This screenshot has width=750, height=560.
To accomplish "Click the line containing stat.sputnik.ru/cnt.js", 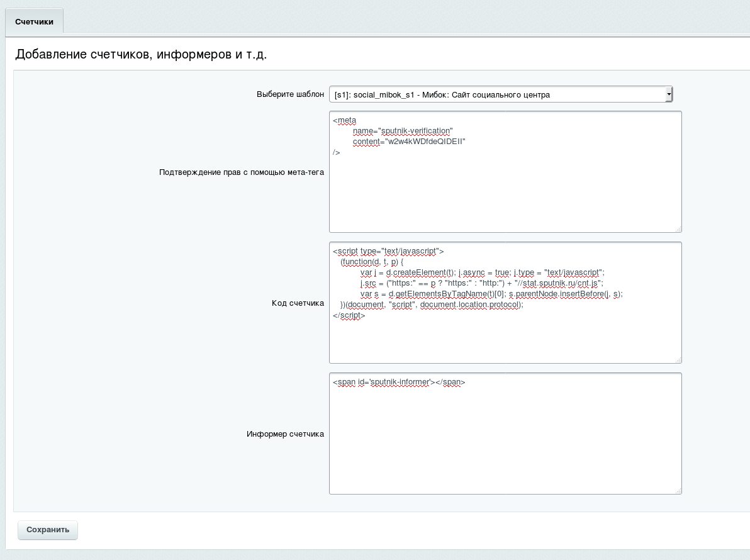I will pyautogui.click(x=482, y=283).
